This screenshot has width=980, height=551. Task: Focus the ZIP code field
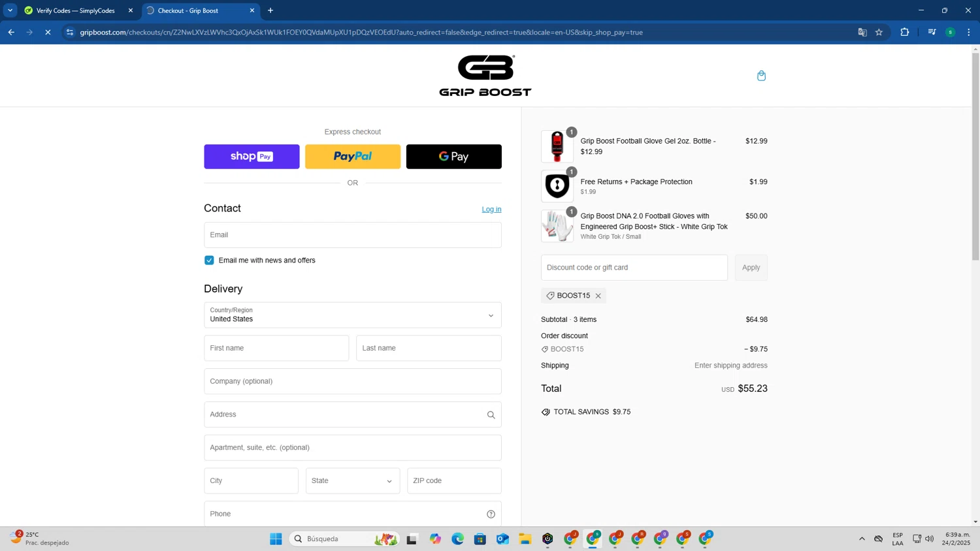454,481
